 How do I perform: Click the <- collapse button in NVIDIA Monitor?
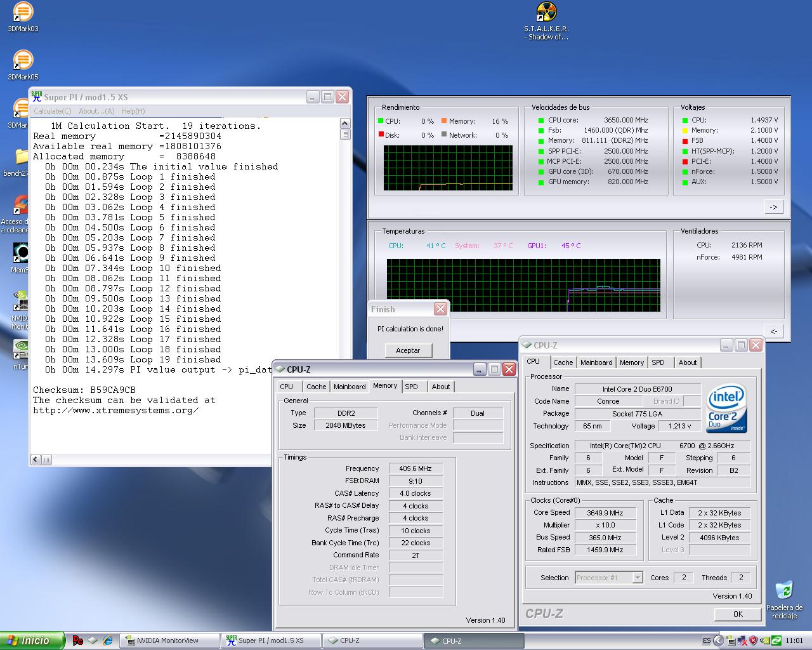[773, 331]
